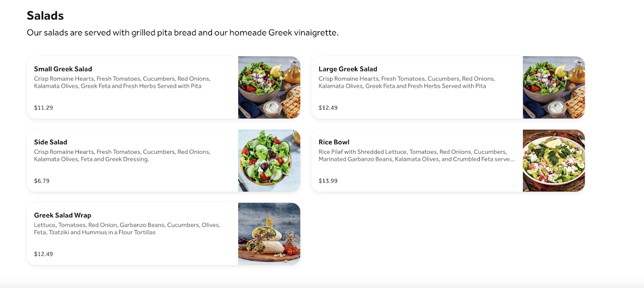
Task: Select the Greek Salad Wrap $12.49 price
Action: [x=43, y=254]
